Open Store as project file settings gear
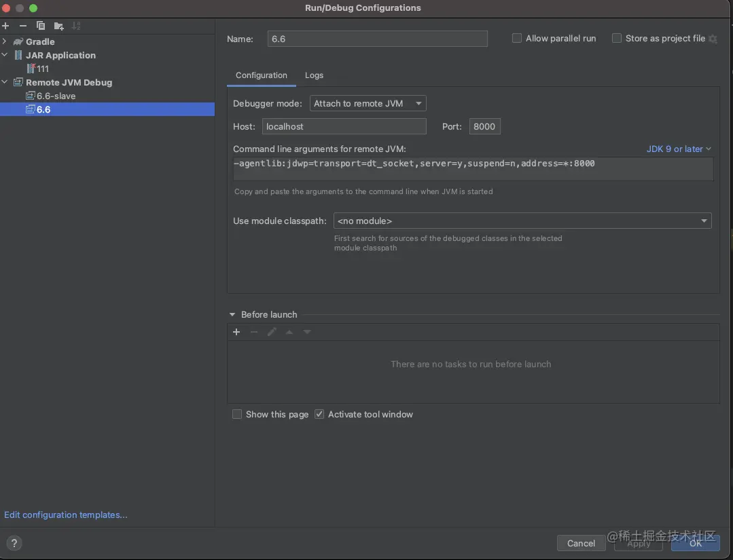Screen dimensions: 733x560 [x=713, y=39]
